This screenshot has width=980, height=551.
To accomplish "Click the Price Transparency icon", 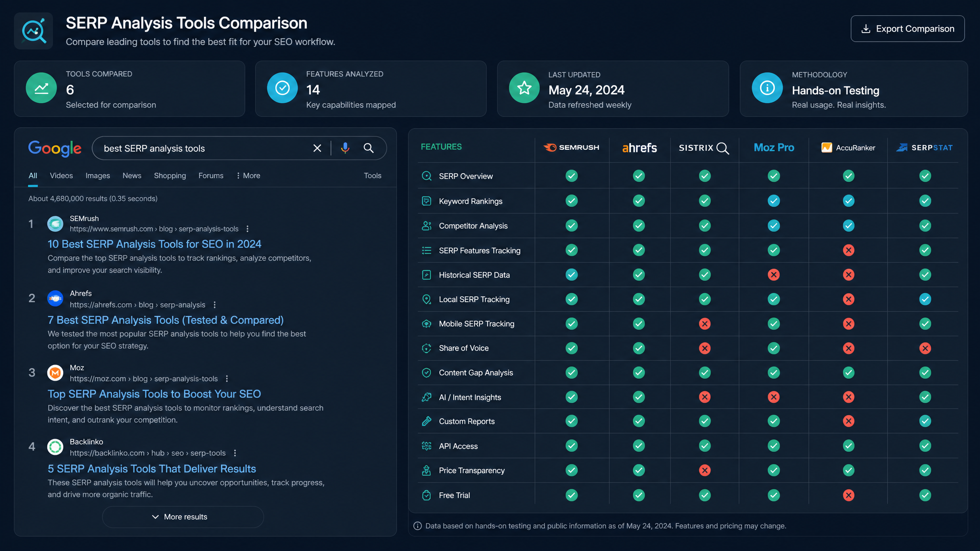I will click(426, 471).
